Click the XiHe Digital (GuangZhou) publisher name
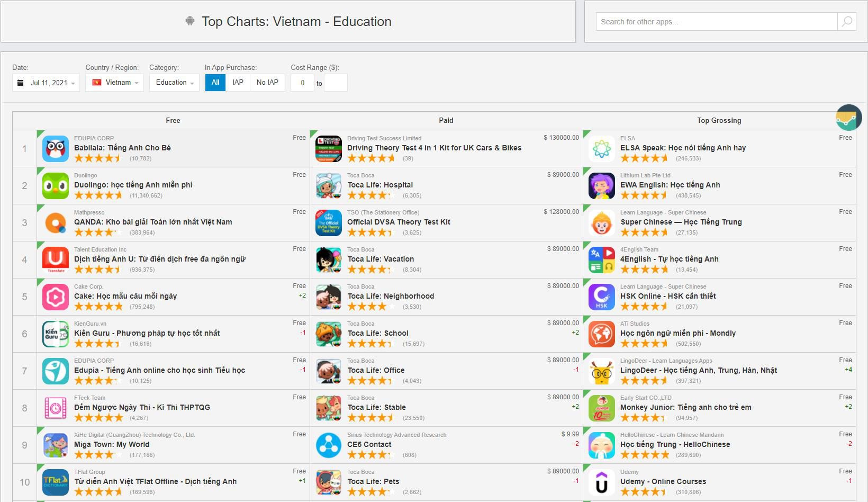Screen dimensions: 868x502 click(135, 435)
